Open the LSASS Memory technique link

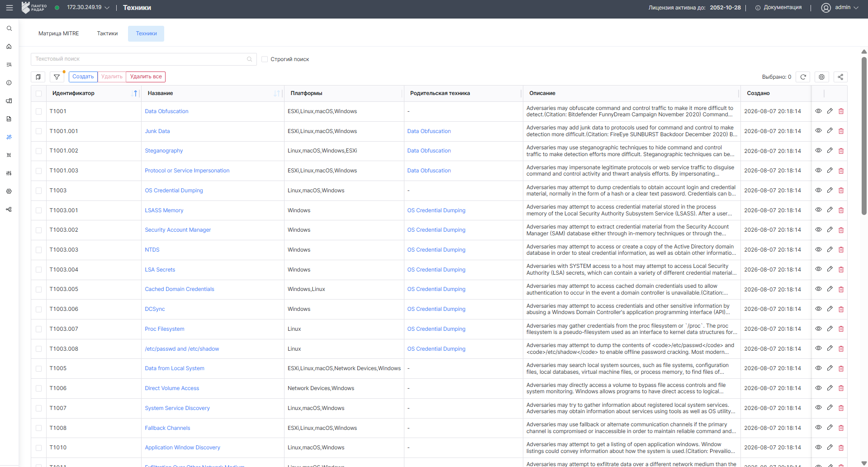click(164, 210)
